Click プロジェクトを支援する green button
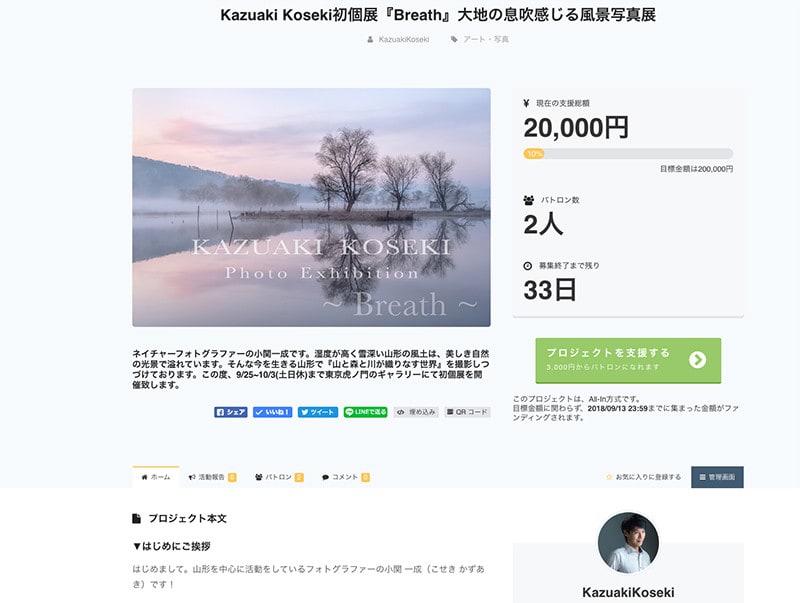The width and height of the screenshot is (800, 603). [x=628, y=360]
